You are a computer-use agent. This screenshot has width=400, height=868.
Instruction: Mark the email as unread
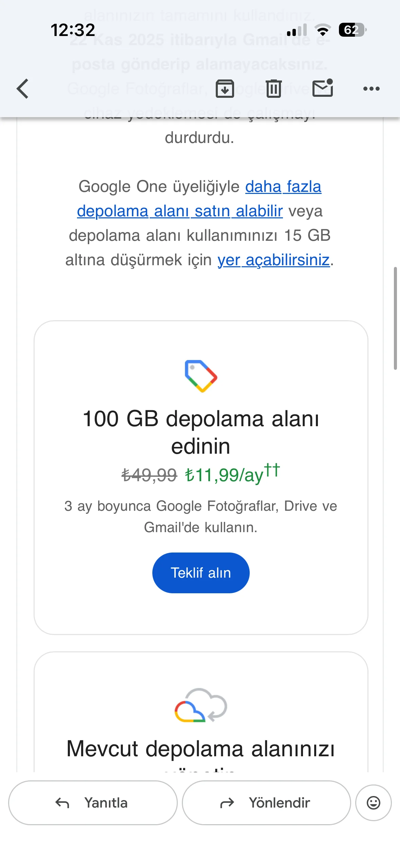322,88
